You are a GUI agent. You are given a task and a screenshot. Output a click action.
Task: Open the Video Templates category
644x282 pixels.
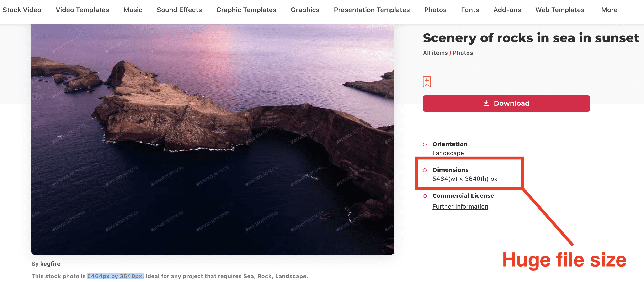82,10
